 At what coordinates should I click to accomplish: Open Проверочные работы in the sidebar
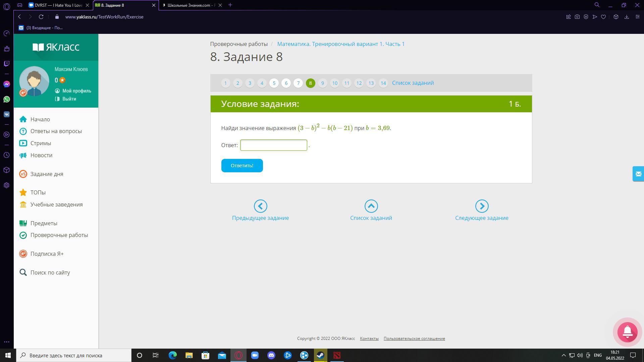pos(59,235)
